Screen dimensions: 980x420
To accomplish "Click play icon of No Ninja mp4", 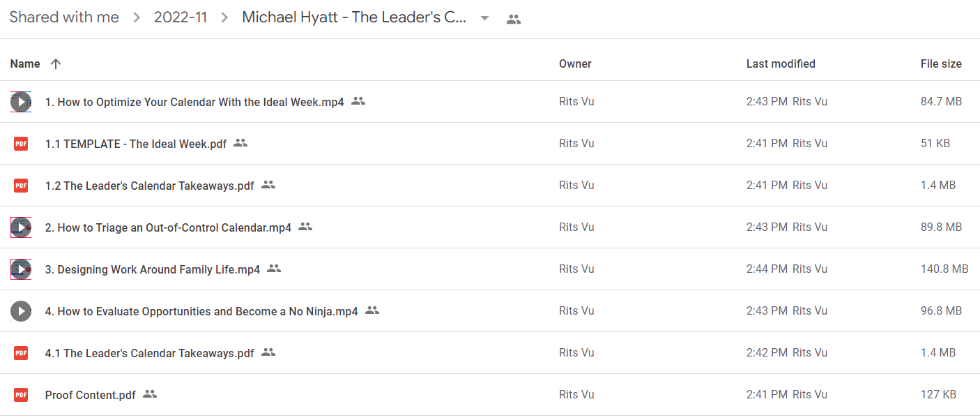I will tap(21, 311).
